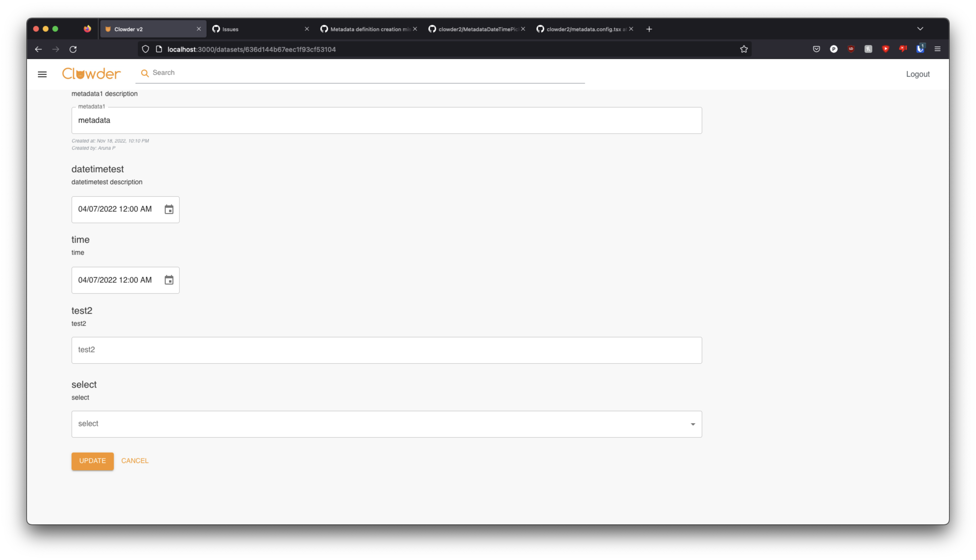
Task: Open the uBlock Origin extension panel
Action: [x=851, y=49]
